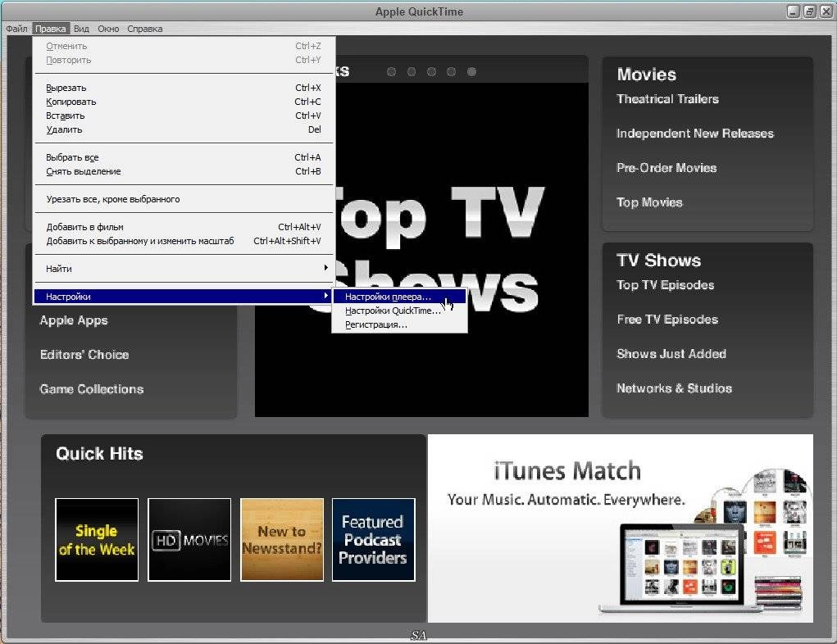This screenshot has width=837, height=644.
Task: Close the Apple QuickTime window
Action: (x=826, y=11)
